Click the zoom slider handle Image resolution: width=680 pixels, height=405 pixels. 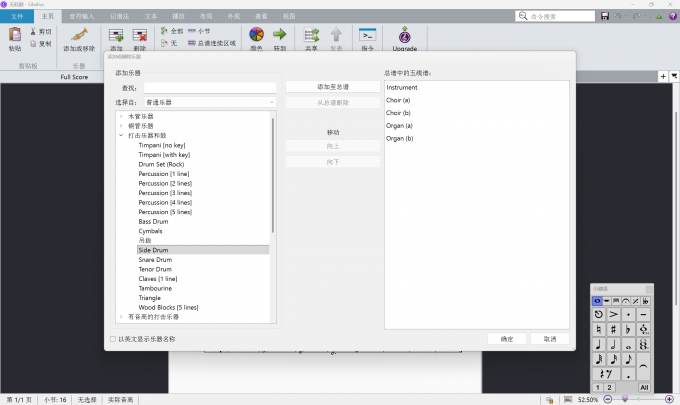point(625,399)
